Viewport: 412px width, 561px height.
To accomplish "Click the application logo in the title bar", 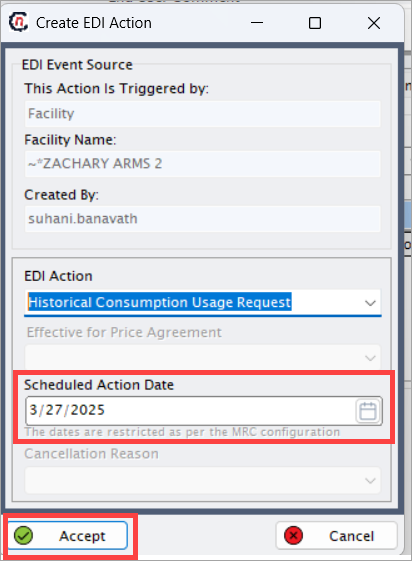I will [x=18, y=22].
